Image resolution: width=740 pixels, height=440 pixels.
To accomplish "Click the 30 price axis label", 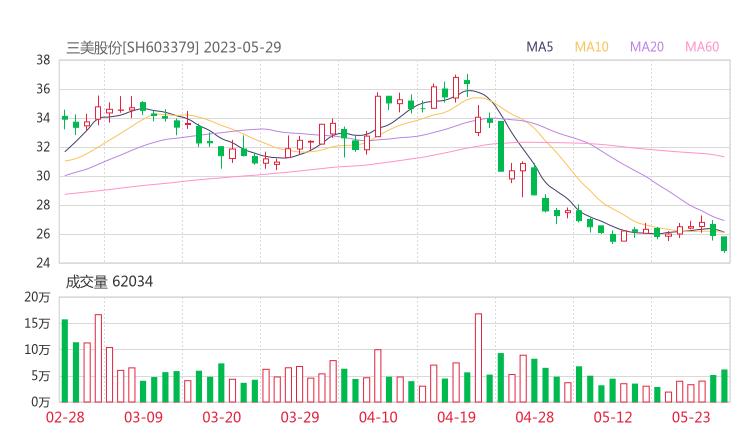I will 43,176.
